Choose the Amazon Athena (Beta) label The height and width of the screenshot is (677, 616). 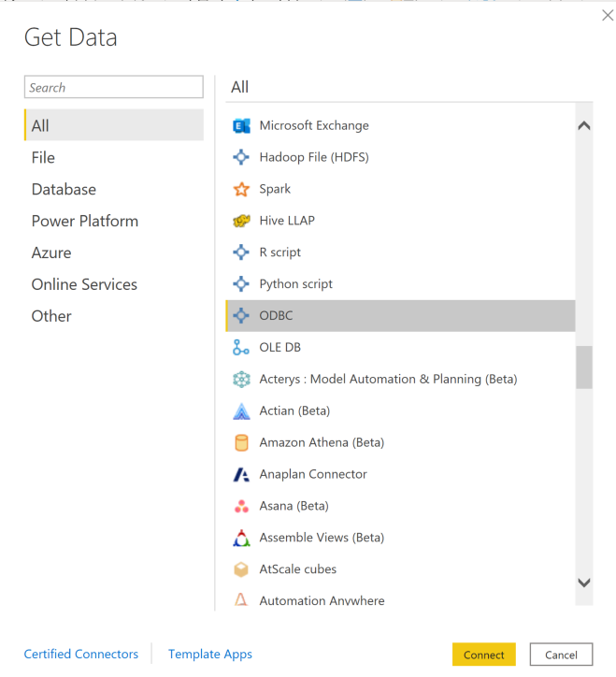pyautogui.click(x=322, y=442)
